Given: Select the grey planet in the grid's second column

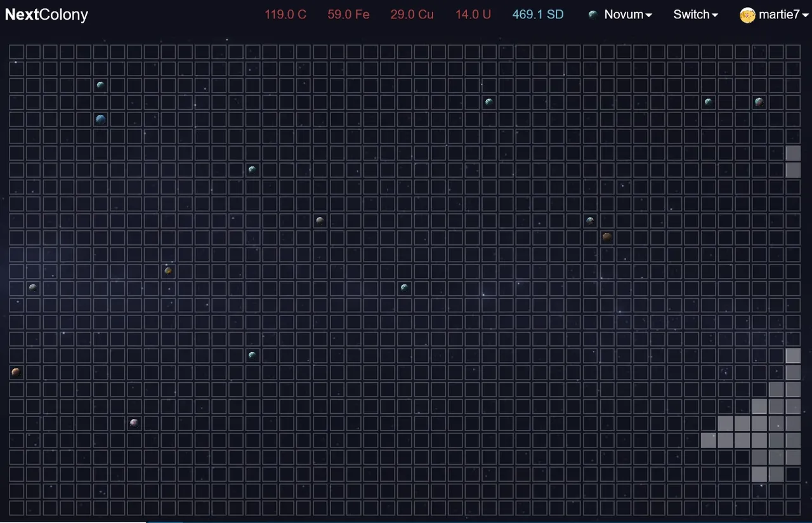Looking at the screenshot, I should pyautogui.click(x=33, y=288).
